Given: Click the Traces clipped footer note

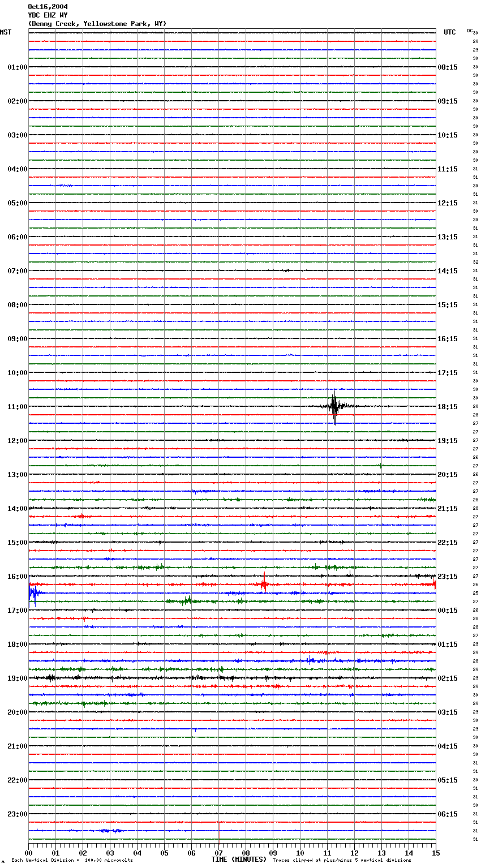Looking at the screenshot, I should point(342,860).
